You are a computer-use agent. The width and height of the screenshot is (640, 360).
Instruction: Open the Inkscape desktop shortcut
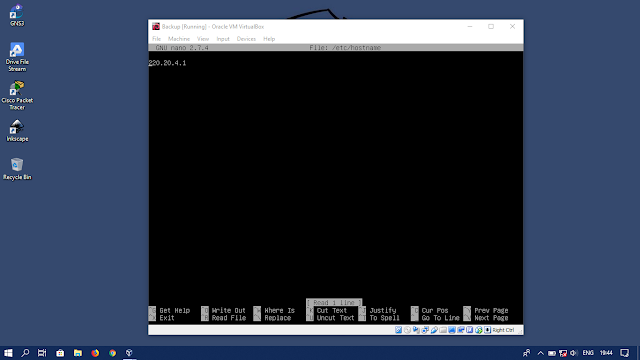click(17, 131)
